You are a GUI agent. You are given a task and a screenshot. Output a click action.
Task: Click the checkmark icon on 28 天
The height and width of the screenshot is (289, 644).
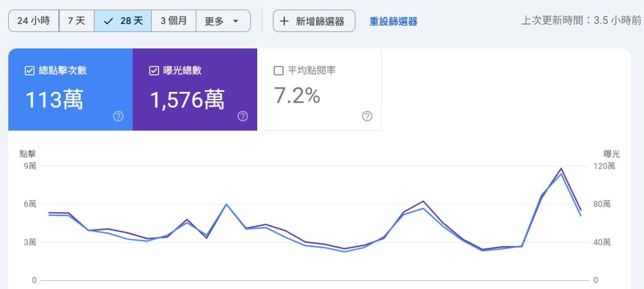(x=108, y=21)
